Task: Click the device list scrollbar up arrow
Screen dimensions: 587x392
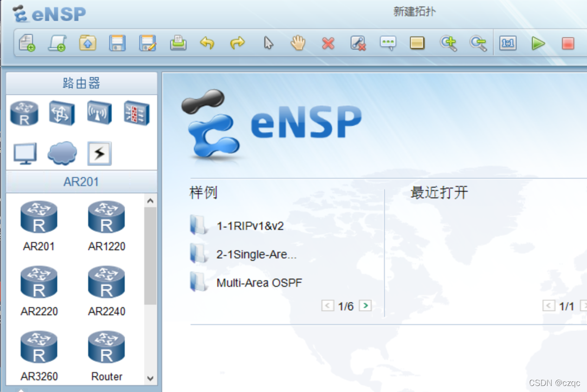Action: point(150,201)
